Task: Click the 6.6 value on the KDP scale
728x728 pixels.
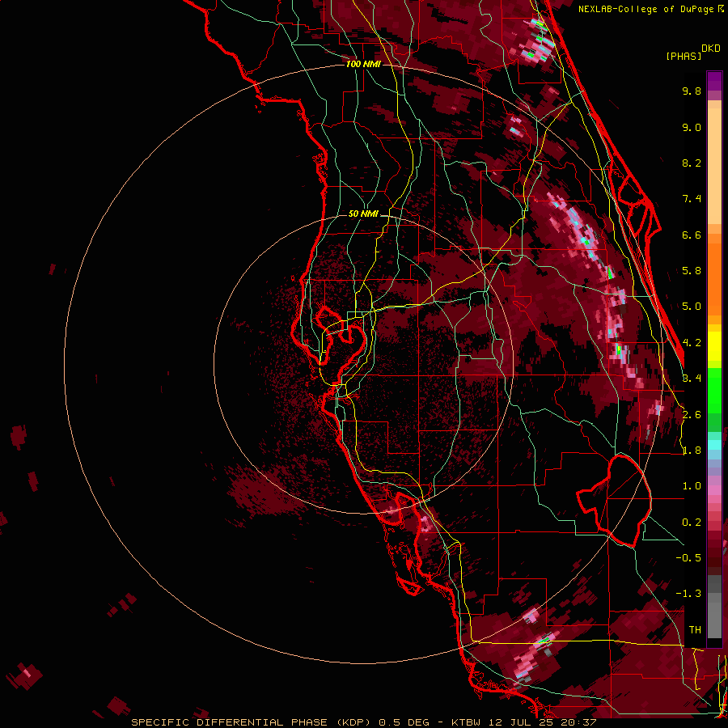Action: [692, 235]
